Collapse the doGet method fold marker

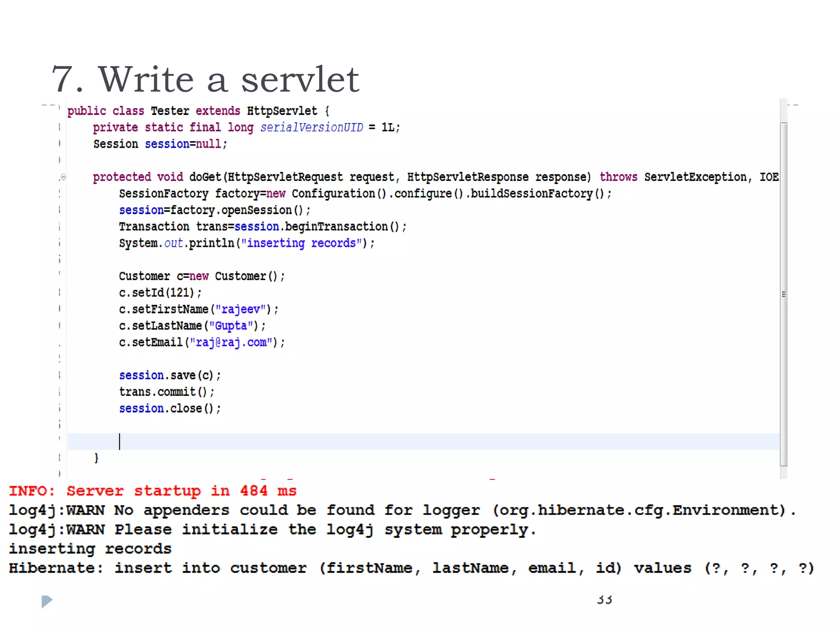click(63, 177)
